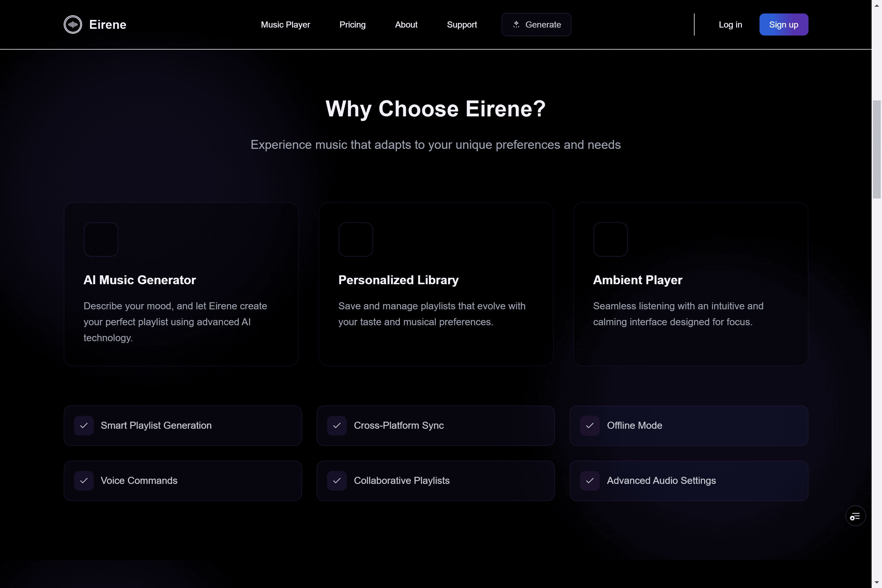
Task: Click the Ambient Player card icon box
Action: click(x=610, y=239)
